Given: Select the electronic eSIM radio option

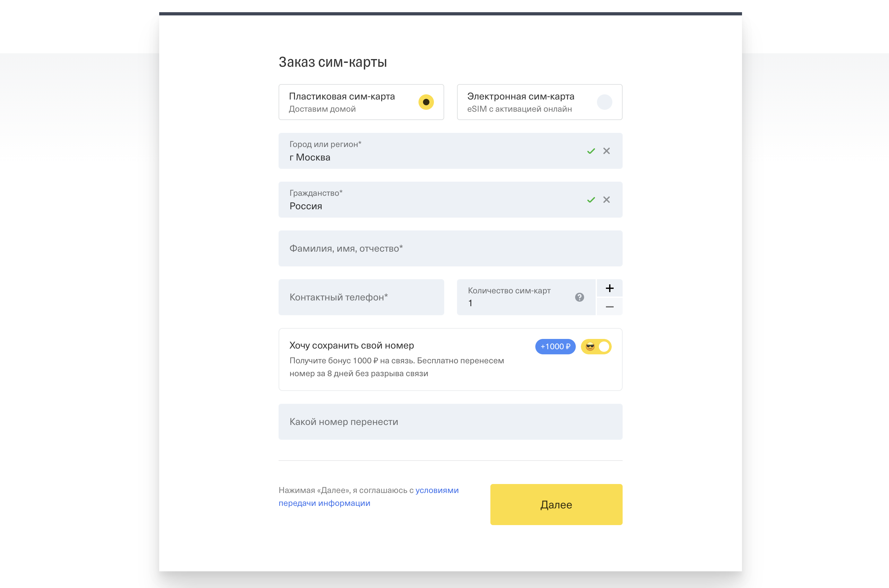Looking at the screenshot, I should 604,102.
